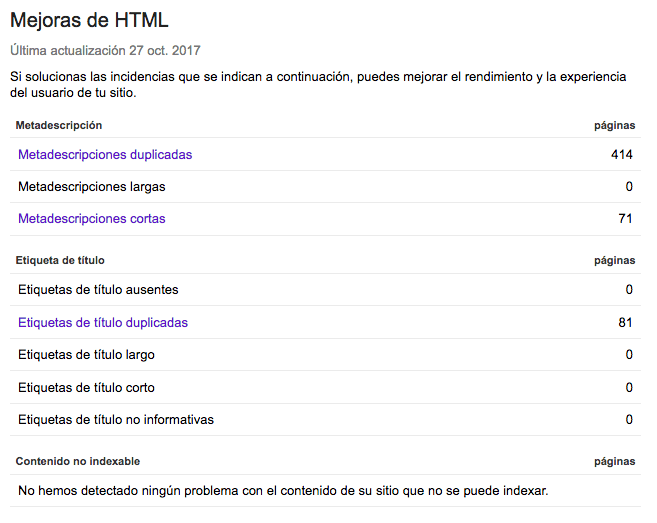Click the 414 pages count

[622, 155]
